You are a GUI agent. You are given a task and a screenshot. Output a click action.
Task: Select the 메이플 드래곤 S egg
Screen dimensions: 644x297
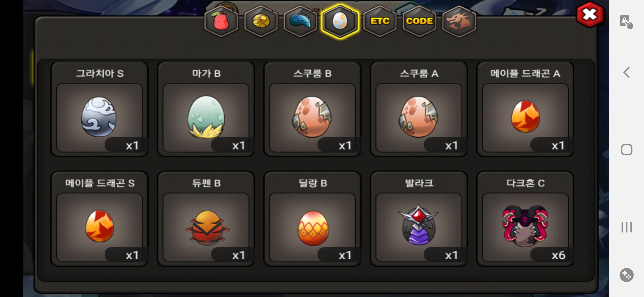coord(100,219)
